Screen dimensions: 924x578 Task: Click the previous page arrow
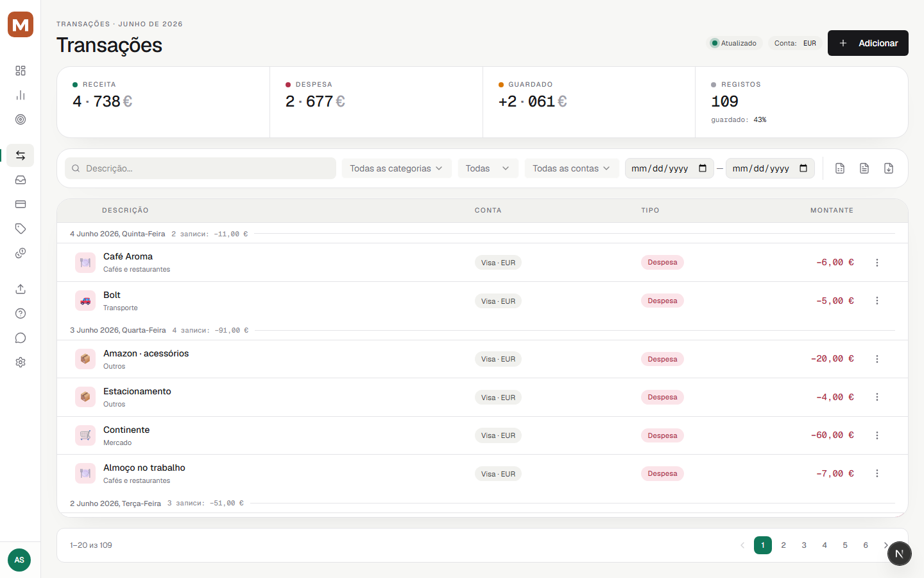pyautogui.click(x=742, y=545)
